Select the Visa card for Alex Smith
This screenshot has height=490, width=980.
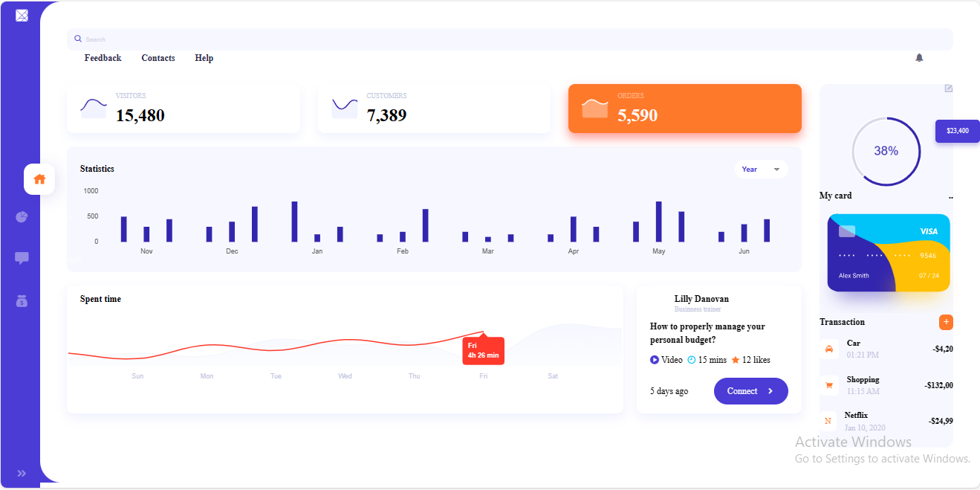click(888, 253)
